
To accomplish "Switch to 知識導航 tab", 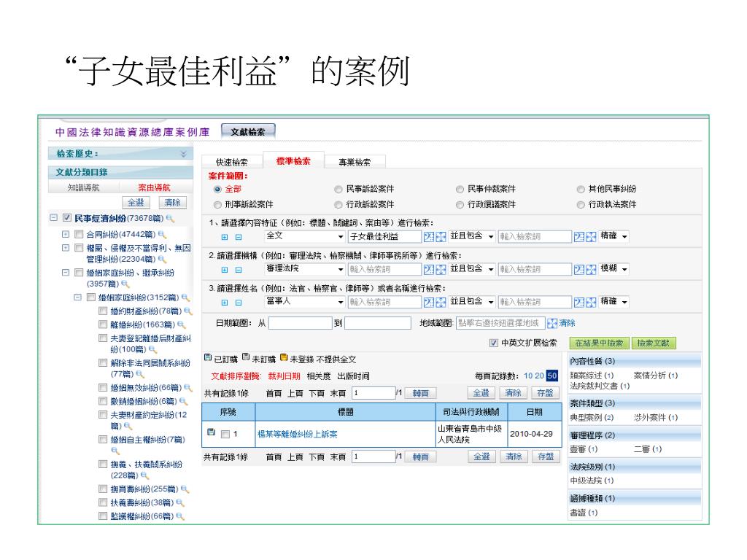I will (84, 187).
